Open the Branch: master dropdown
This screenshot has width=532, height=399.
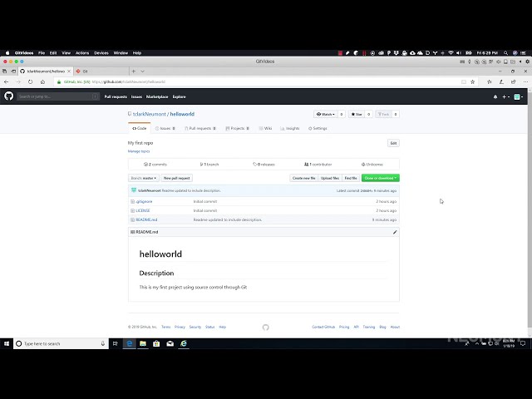click(144, 178)
